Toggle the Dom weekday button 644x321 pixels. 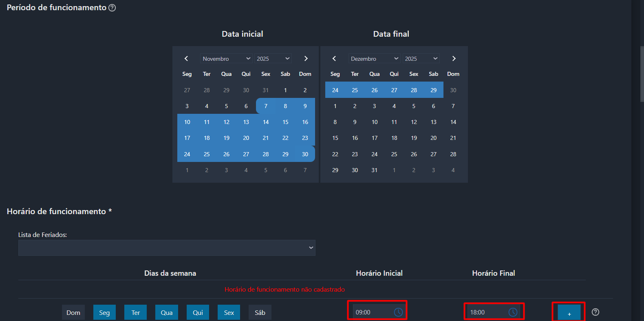73,312
